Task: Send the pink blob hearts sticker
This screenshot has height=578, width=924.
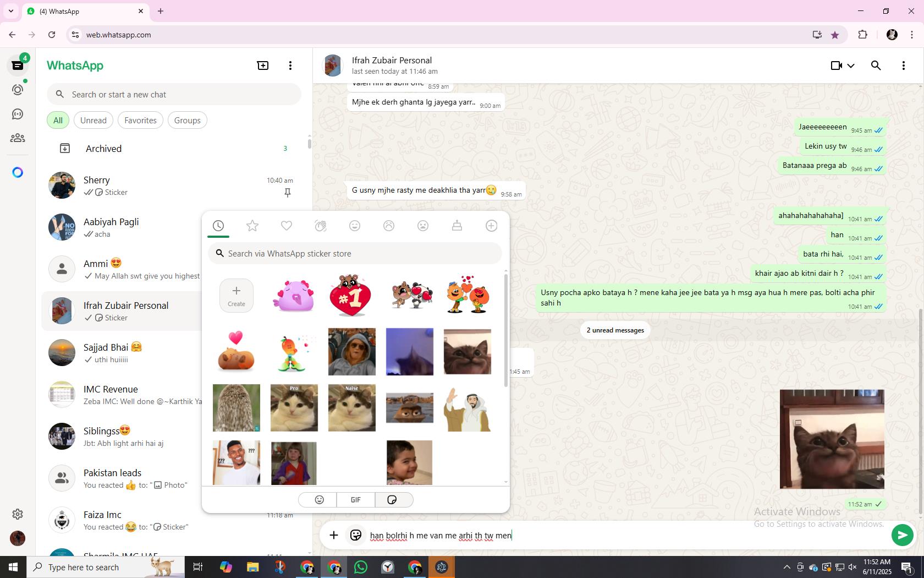Action: 294,296
